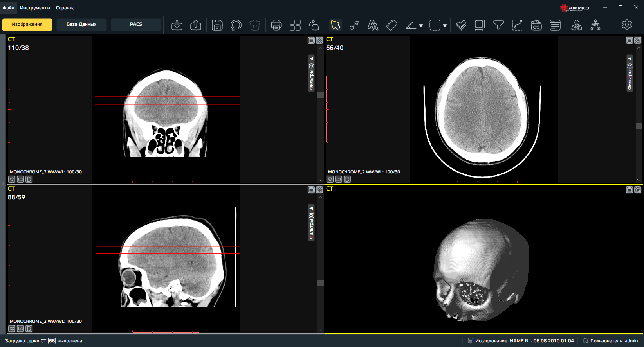Viewport: 644px width, 347px height.
Task: Open the Файл menu
Action: pyautogui.click(x=8, y=8)
